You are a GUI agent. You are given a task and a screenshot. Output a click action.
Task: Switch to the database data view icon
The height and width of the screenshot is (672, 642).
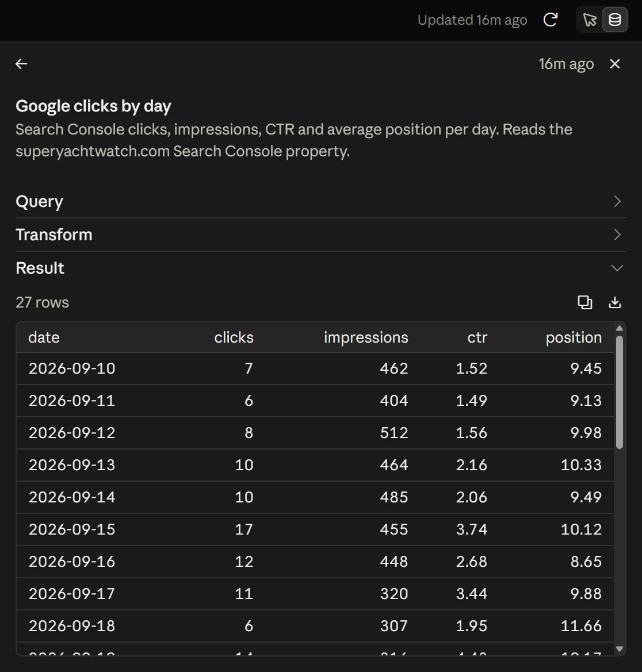coord(614,20)
